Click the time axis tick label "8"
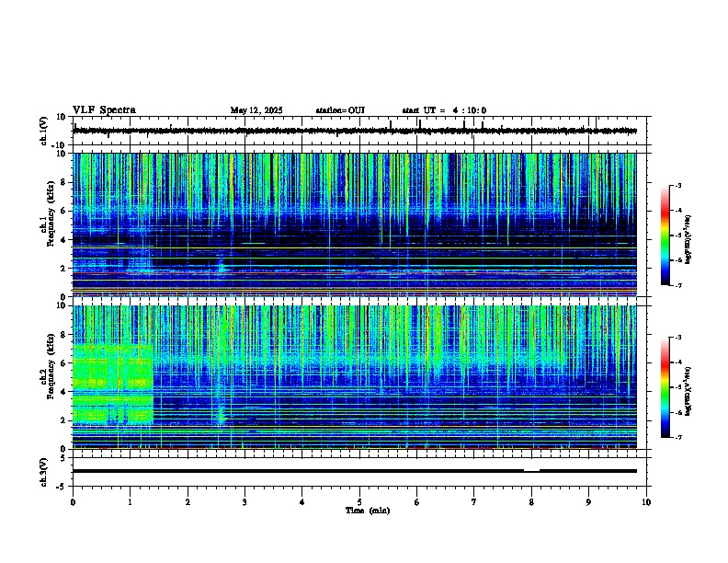The image size is (728, 563). tap(531, 502)
